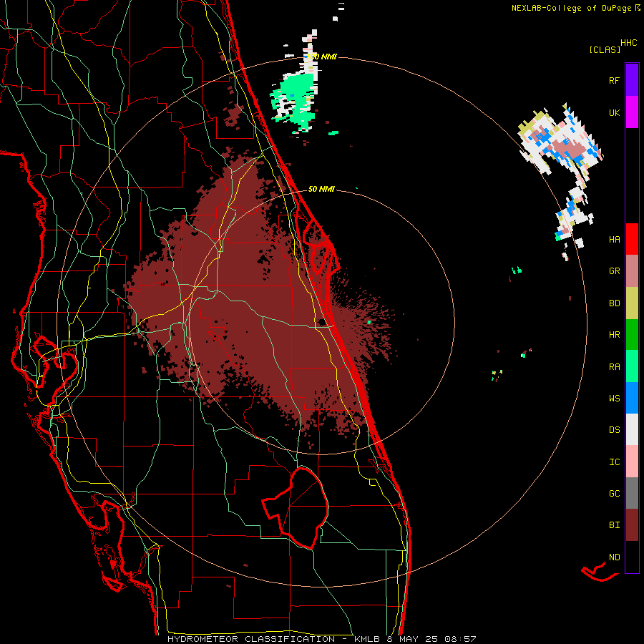Click the RA light green legend swatch
644x644 pixels.
(632, 366)
